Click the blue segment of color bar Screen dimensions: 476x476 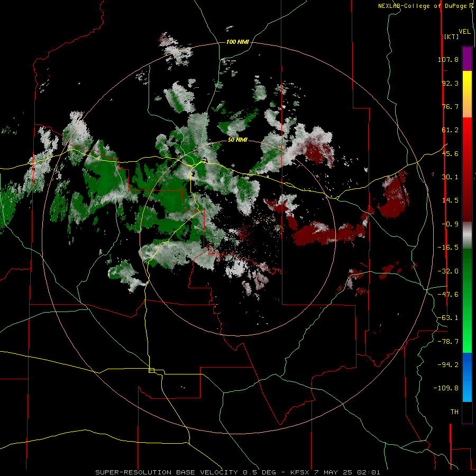coord(467,377)
